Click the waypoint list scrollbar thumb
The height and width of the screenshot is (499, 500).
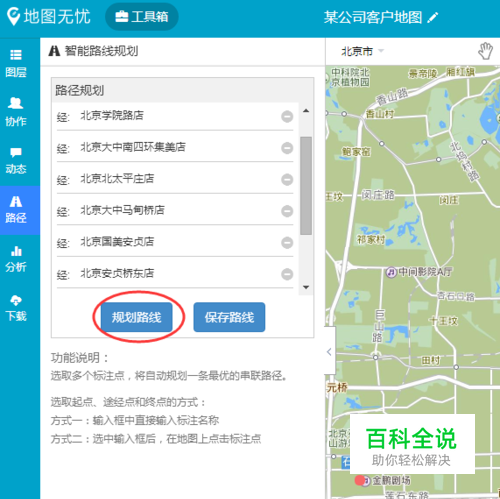coord(306,186)
